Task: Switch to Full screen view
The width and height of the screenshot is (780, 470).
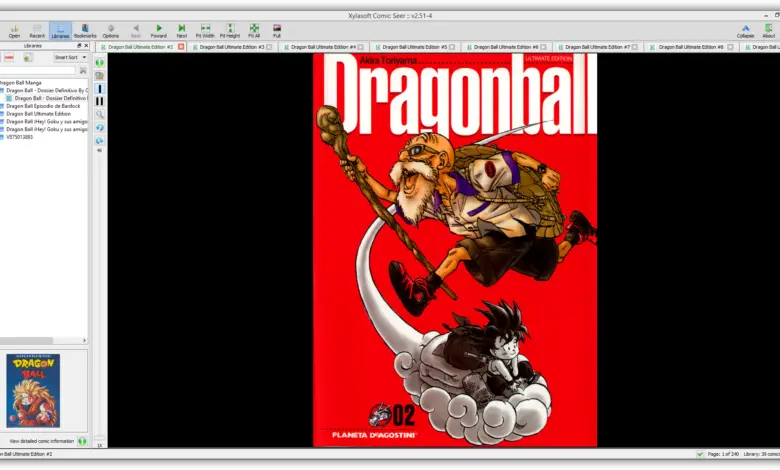Action: tap(277, 31)
